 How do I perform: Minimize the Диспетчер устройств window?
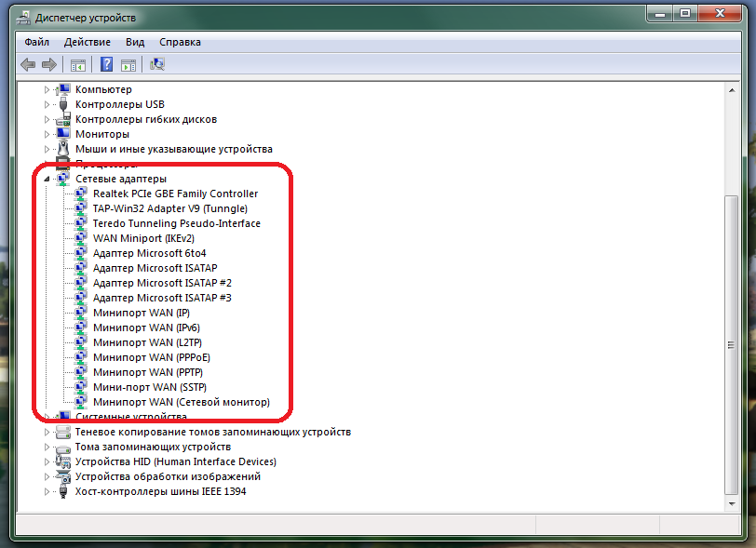coord(660,14)
